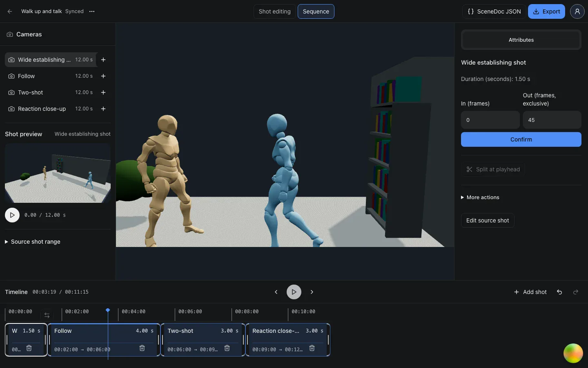The height and width of the screenshot is (368, 588).
Task: Add Two-shot camera using its plus icon
Action: 103,92
